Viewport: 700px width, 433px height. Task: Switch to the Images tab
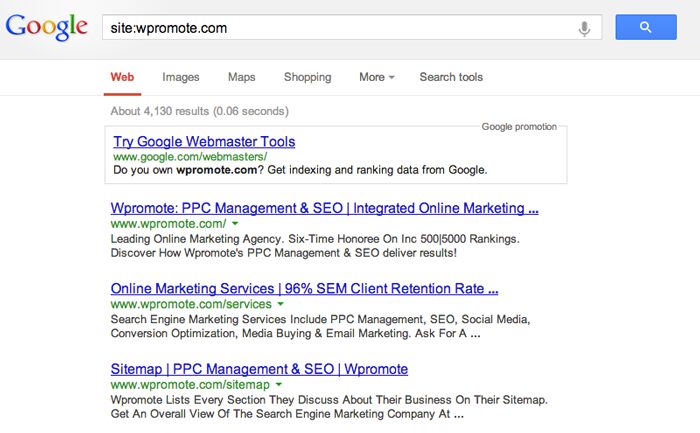[181, 77]
